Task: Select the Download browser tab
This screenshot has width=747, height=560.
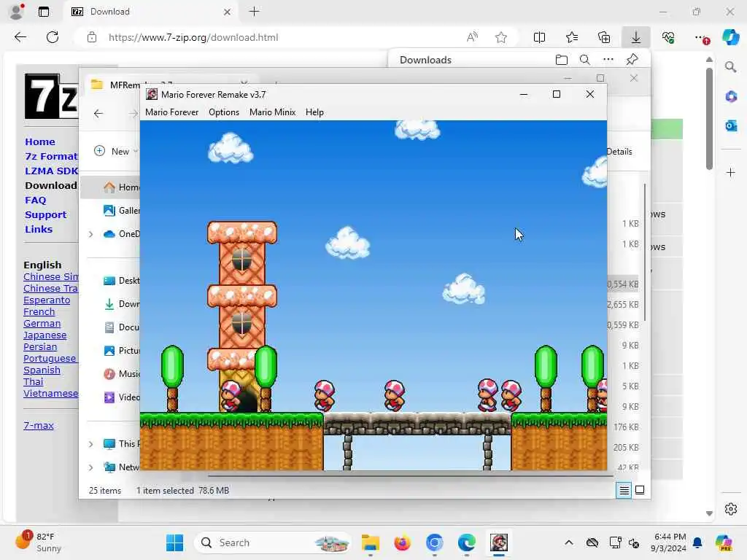Action: coord(152,12)
